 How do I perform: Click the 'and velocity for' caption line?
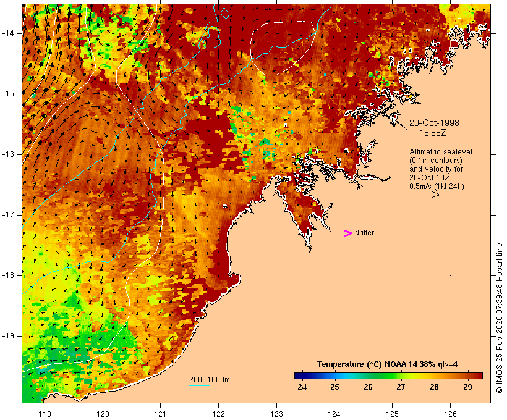point(436,169)
